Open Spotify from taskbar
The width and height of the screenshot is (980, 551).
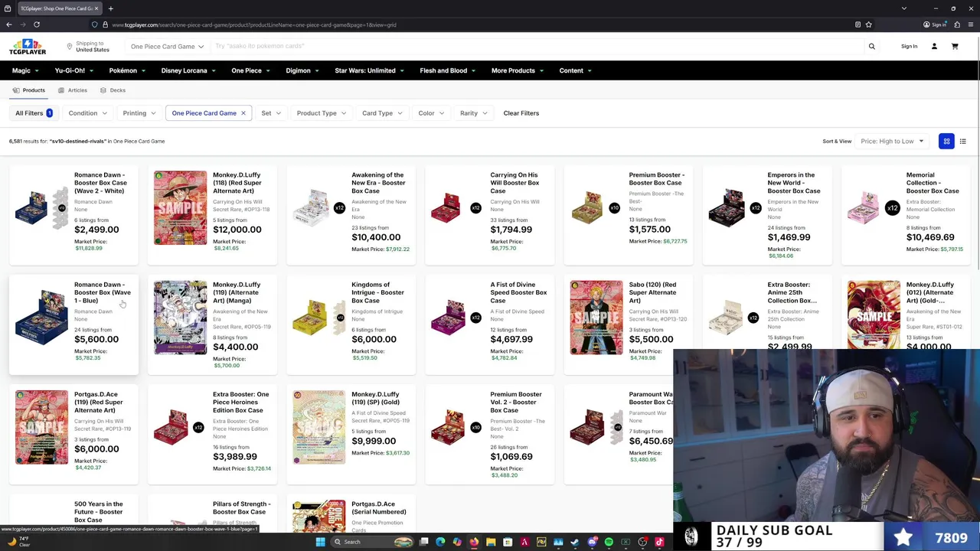point(609,542)
